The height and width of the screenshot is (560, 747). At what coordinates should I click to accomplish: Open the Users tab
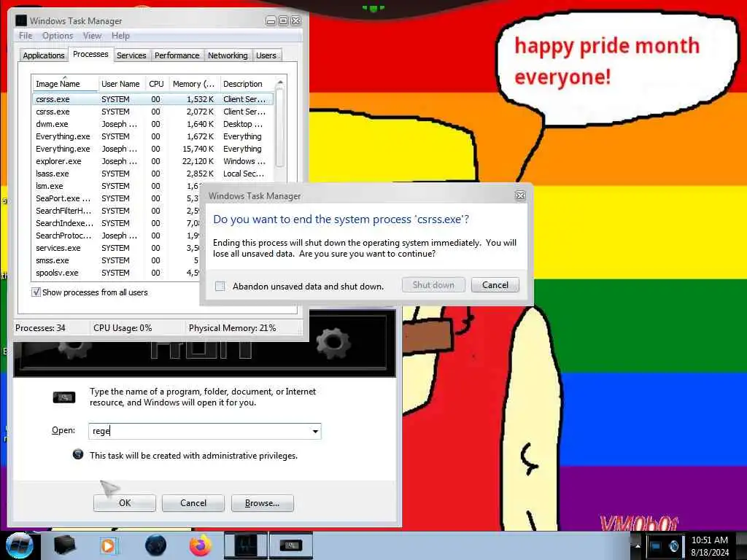(x=266, y=55)
